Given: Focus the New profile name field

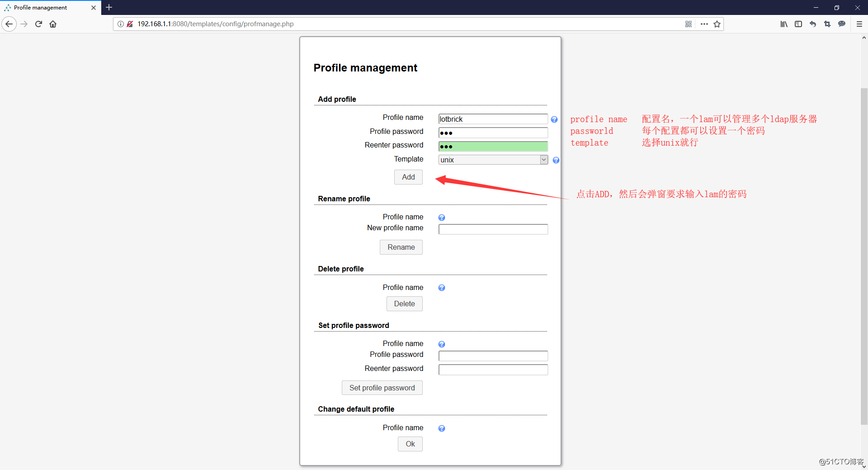Looking at the screenshot, I should [493, 229].
